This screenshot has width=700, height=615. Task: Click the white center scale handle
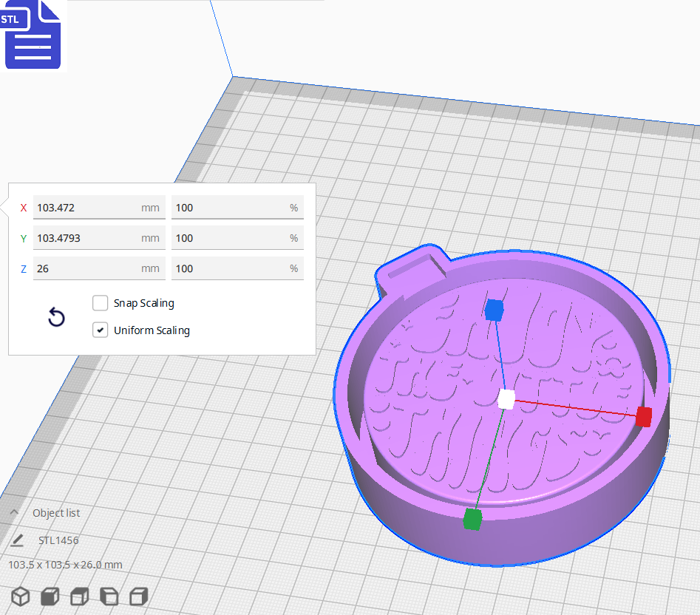(507, 398)
